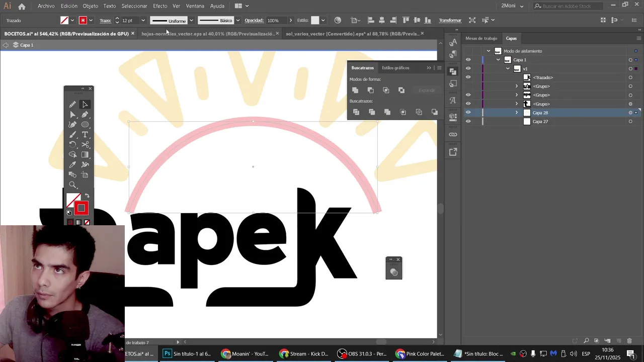
Task: Select the Scissors tool
Action: [x=85, y=145]
